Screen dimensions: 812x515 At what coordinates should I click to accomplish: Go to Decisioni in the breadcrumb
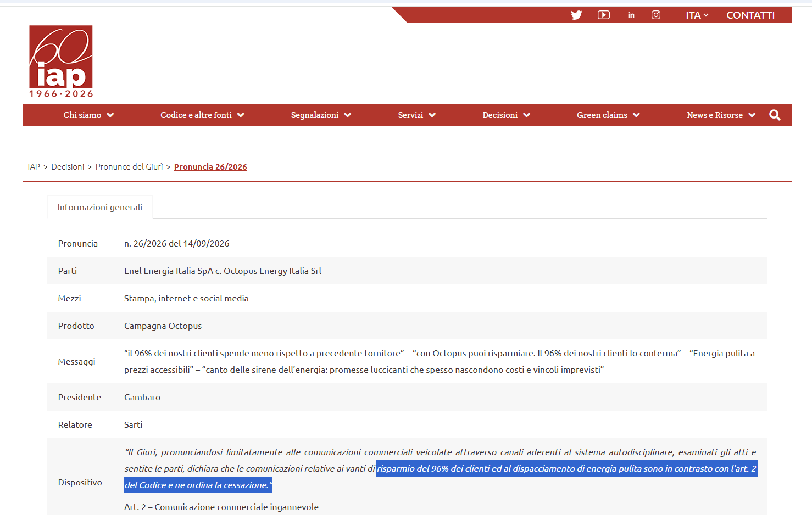(68, 167)
